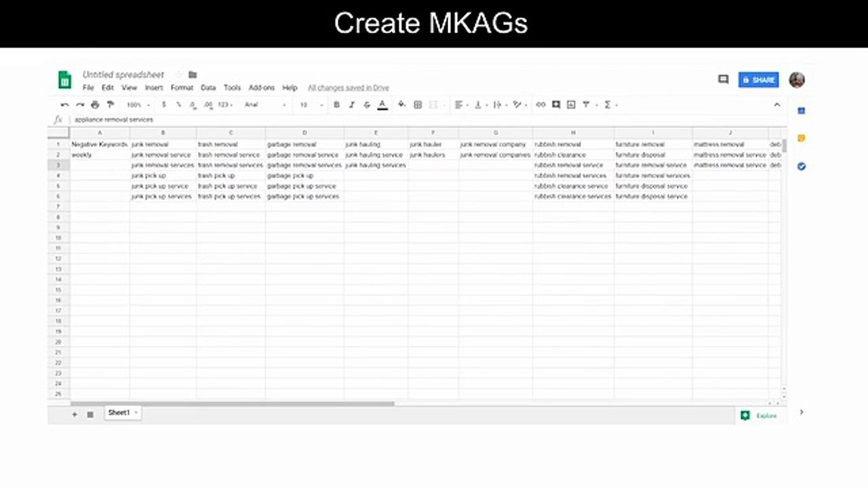The width and height of the screenshot is (868, 488).
Task: Open the Functions sigma dropdown
Action: [x=610, y=105]
